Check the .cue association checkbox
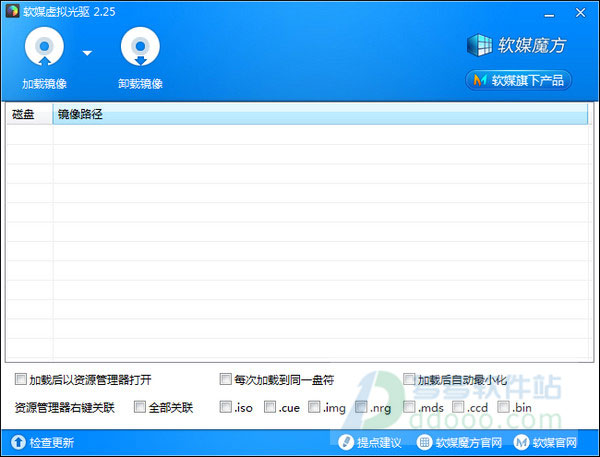 270,407
